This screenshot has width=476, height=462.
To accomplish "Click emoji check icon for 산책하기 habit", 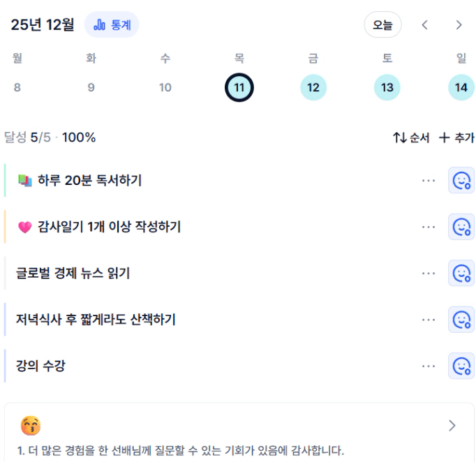I will coord(461,320).
